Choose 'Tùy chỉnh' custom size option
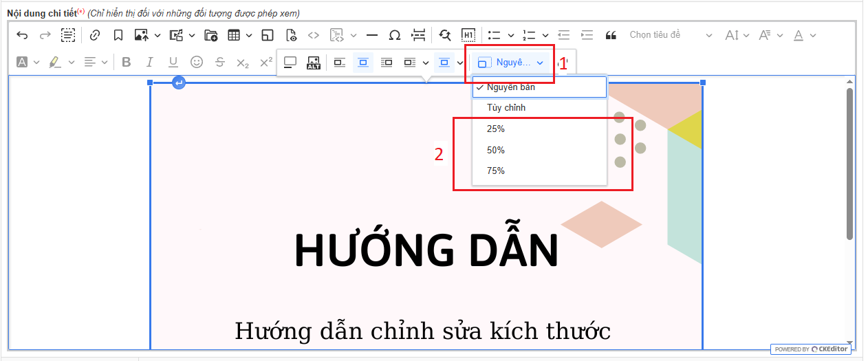This screenshot has width=868, height=361. (x=506, y=108)
